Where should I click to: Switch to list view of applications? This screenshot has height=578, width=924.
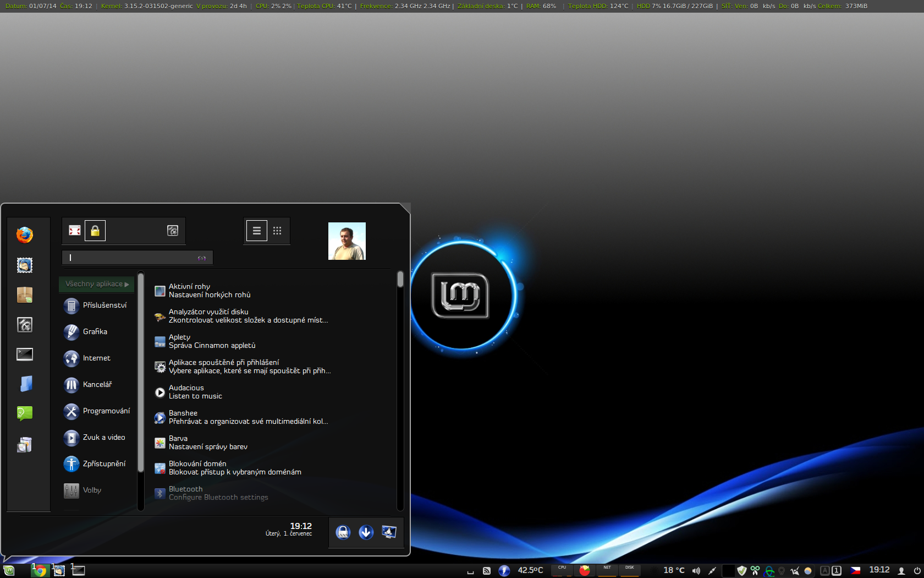point(257,231)
